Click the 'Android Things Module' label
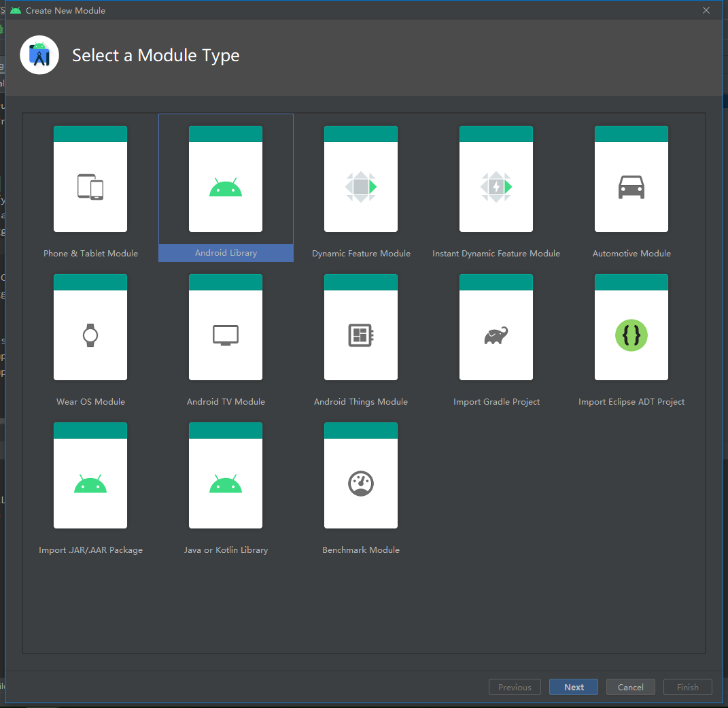Screen dimensions: 728x708 pyautogui.click(x=361, y=401)
